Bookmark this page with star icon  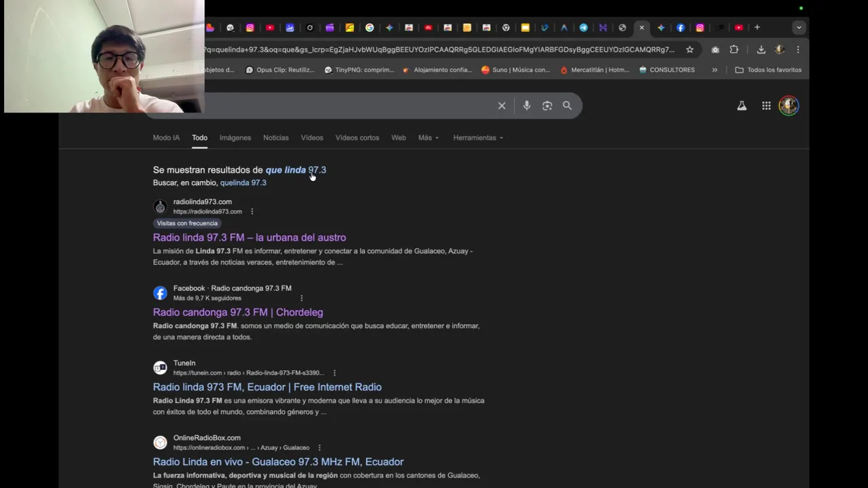coord(690,49)
